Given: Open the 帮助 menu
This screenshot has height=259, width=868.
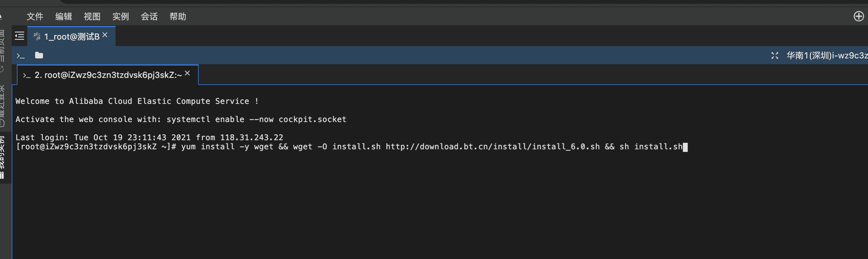Looking at the screenshot, I should 178,17.
